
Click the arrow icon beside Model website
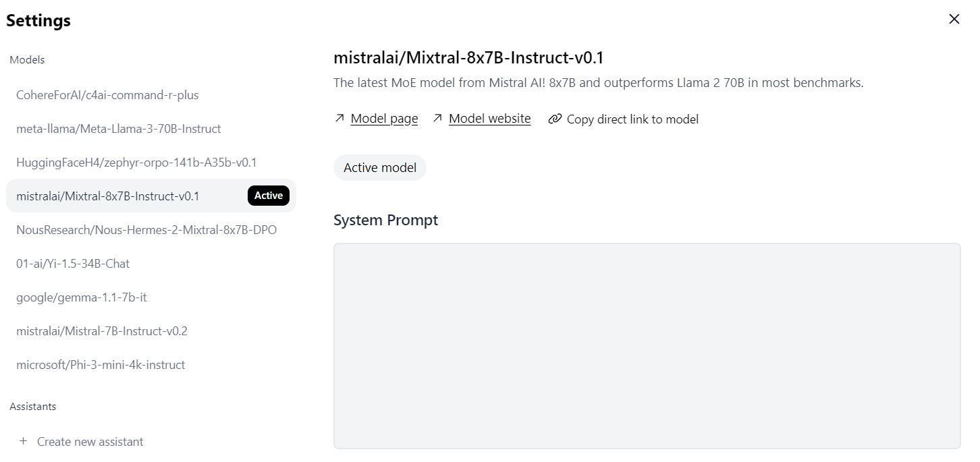(x=437, y=119)
